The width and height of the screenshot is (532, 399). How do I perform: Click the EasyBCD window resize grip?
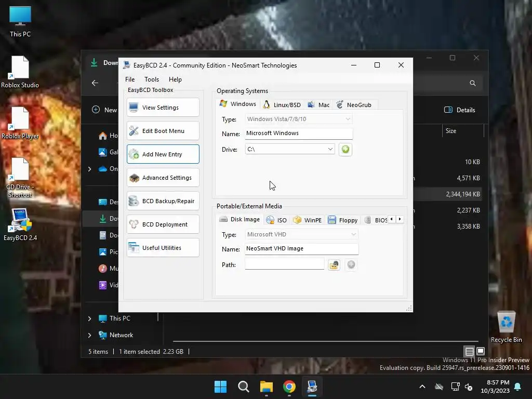click(409, 308)
